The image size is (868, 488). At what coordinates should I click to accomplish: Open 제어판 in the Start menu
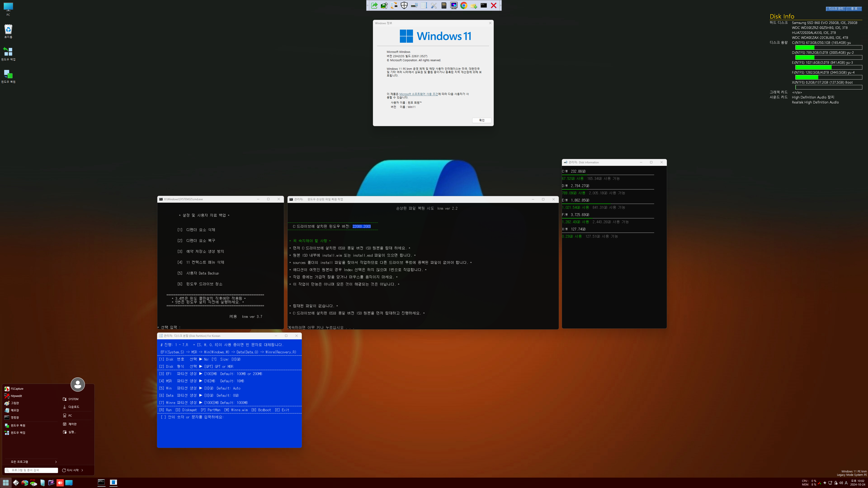[70, 424]
